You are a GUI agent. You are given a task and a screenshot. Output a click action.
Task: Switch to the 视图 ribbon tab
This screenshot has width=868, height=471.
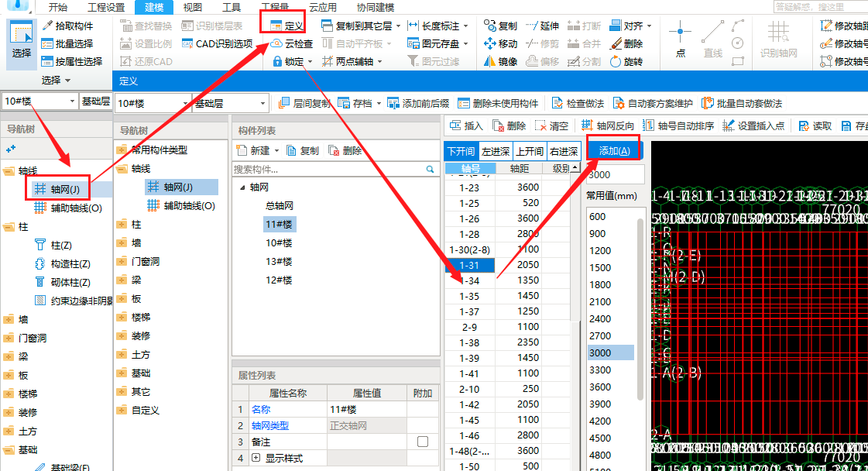[x=193, y=7]
